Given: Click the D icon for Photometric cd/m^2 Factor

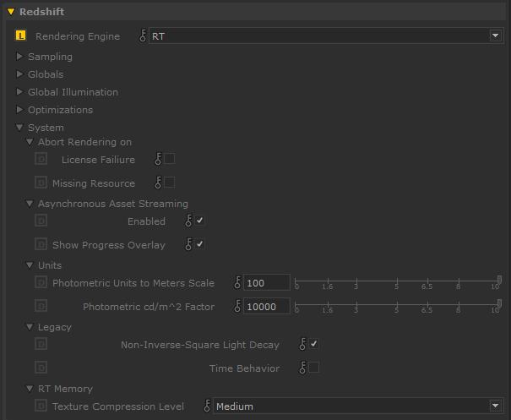Looking at the screenshot, I should (x=41, y=306).
